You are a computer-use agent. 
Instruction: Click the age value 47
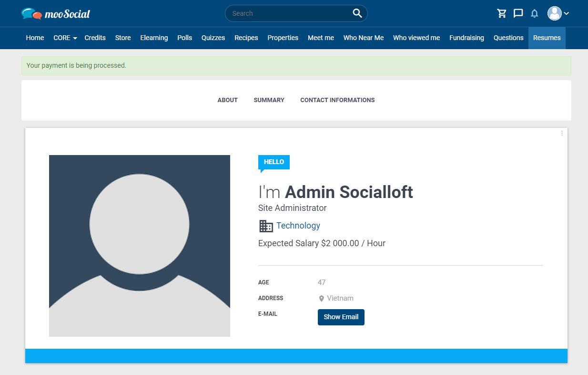point(322,282)
